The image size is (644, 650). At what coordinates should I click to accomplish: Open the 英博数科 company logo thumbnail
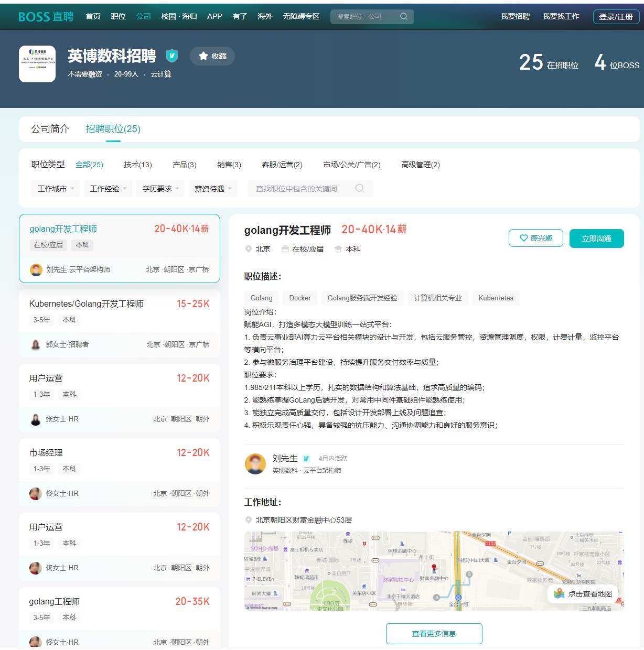pyautogui.click(x=37, y=64)
